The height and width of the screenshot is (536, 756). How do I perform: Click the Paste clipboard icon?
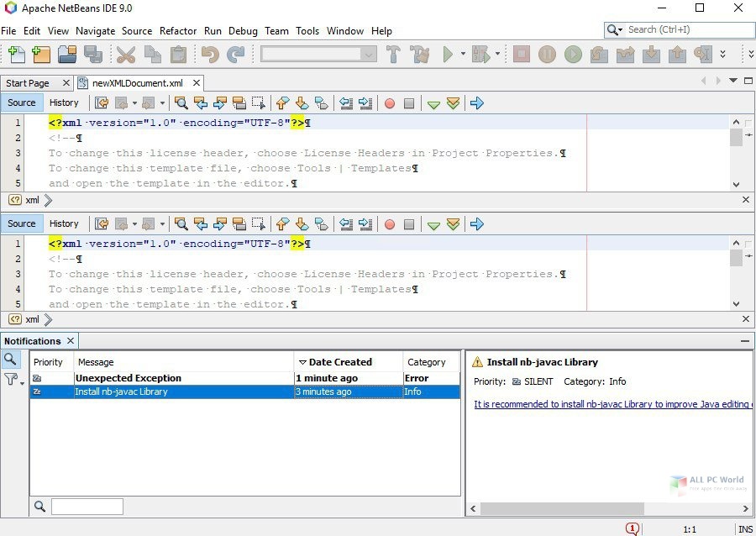[x=178, y=54]
